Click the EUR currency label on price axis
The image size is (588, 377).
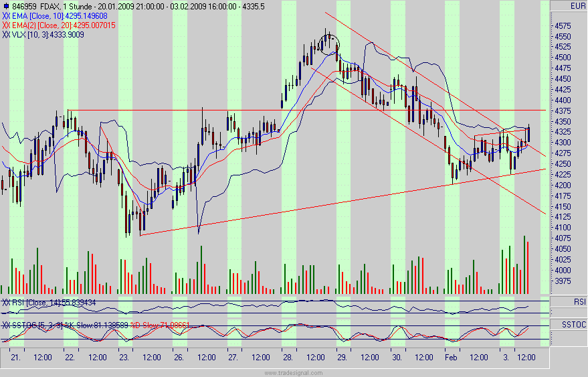click(x=578, y=5)
